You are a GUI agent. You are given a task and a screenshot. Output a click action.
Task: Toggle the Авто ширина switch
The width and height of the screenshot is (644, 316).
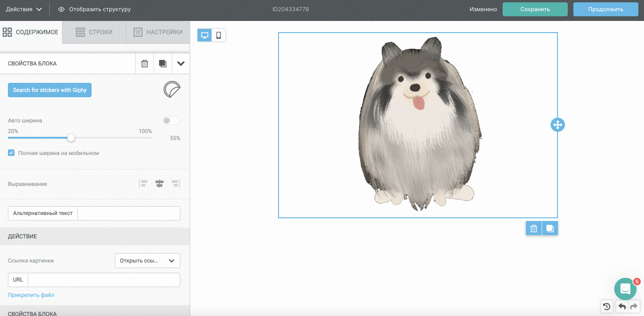coord(171,121)
